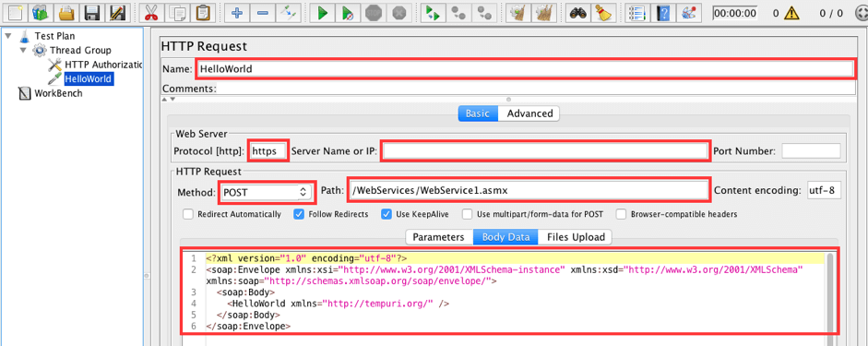
Task: Reset search with yellow brush icon
Action: (602, 12)
